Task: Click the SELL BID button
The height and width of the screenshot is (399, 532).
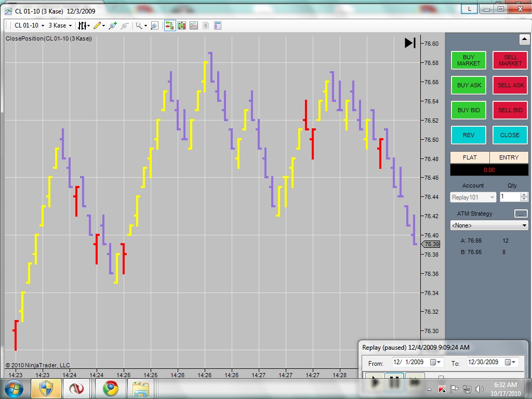Action: click(510, 110)
